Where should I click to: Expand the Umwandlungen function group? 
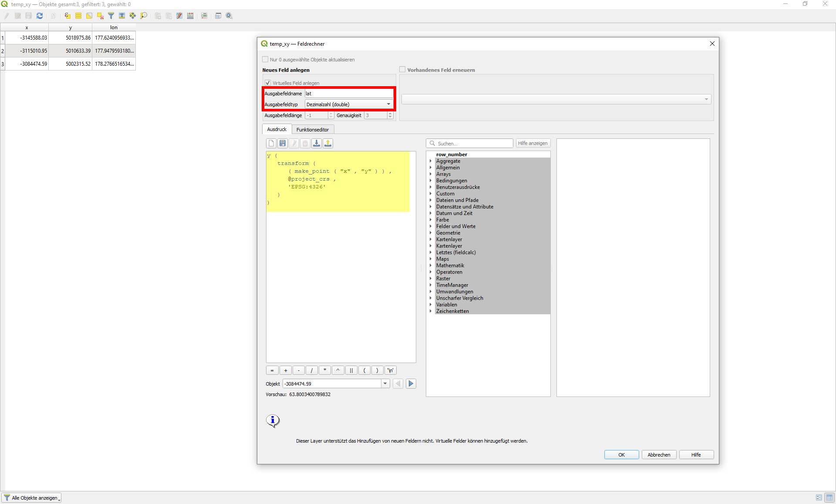coord(431,292)
